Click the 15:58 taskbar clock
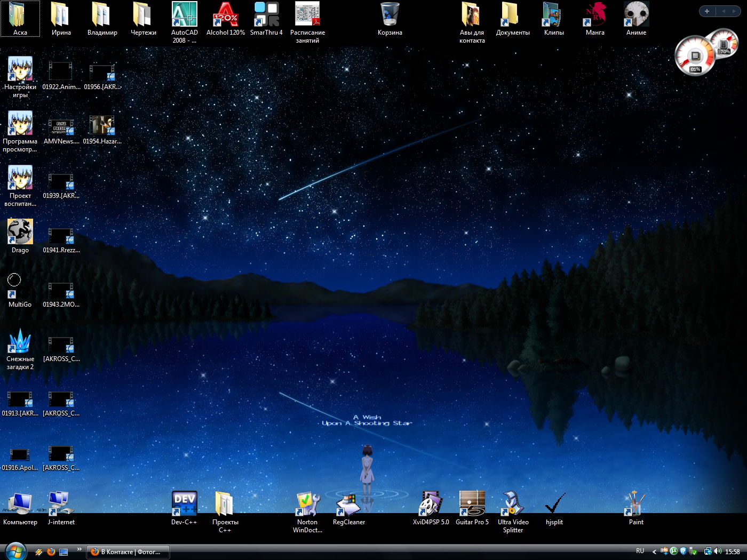Viewport: 747px width, 560px height. tap(733, 551)
